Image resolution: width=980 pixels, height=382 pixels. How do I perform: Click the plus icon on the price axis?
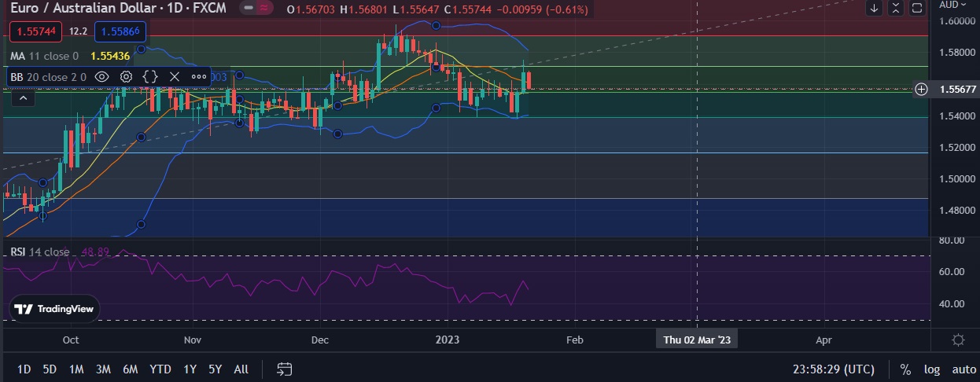pos(921,90)
